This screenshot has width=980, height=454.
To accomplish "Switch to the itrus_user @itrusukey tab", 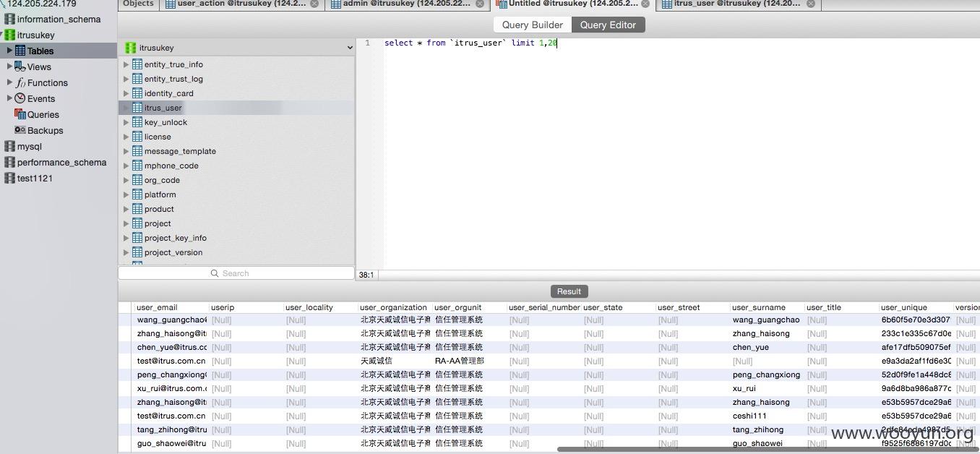I will coord(737,4).
